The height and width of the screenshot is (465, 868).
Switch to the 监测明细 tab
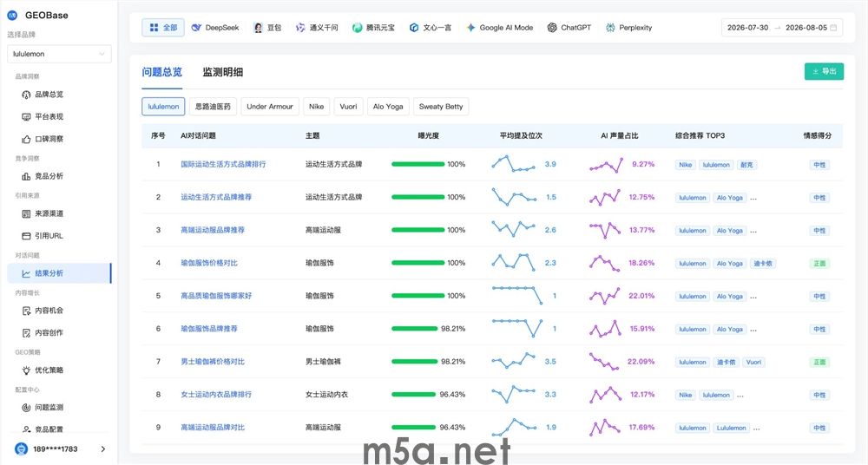(x=222, y=72)
